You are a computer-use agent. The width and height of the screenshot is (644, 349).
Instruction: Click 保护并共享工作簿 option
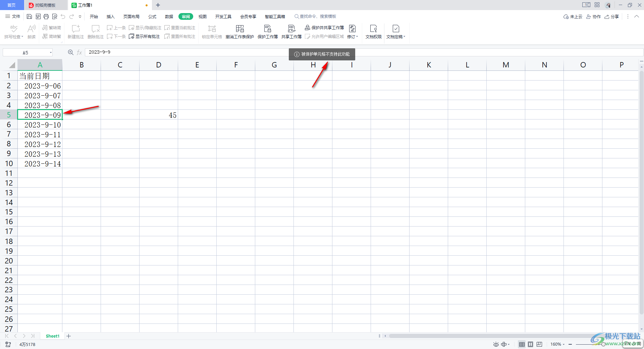tap(324, 28)
